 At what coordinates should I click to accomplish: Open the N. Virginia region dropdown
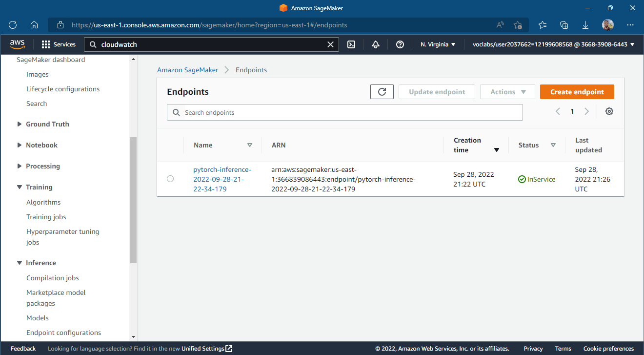(438, 44)
